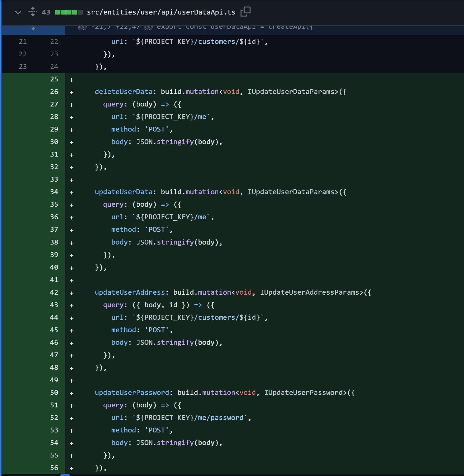The width and height of the screenshot is (464, 476).
Task: Collapse the userDataApi.ts file diff
Action: coord(18,12)
